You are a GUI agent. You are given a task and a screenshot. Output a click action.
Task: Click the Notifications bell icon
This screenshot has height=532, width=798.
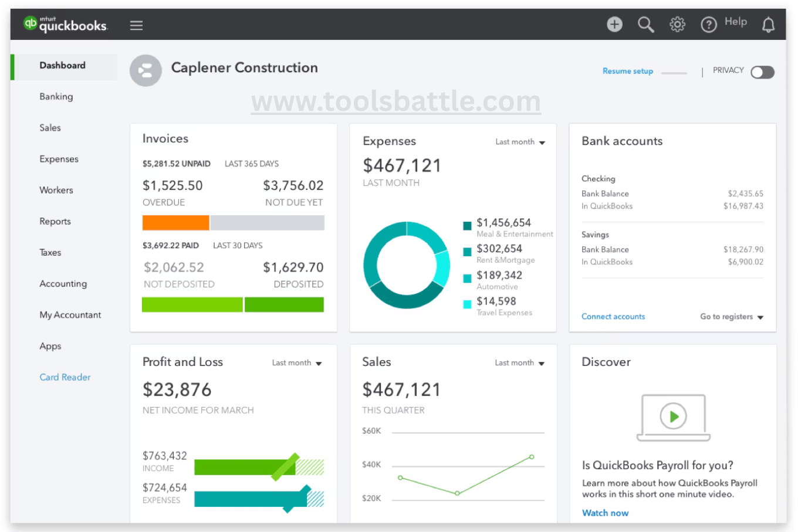point(769,25)
